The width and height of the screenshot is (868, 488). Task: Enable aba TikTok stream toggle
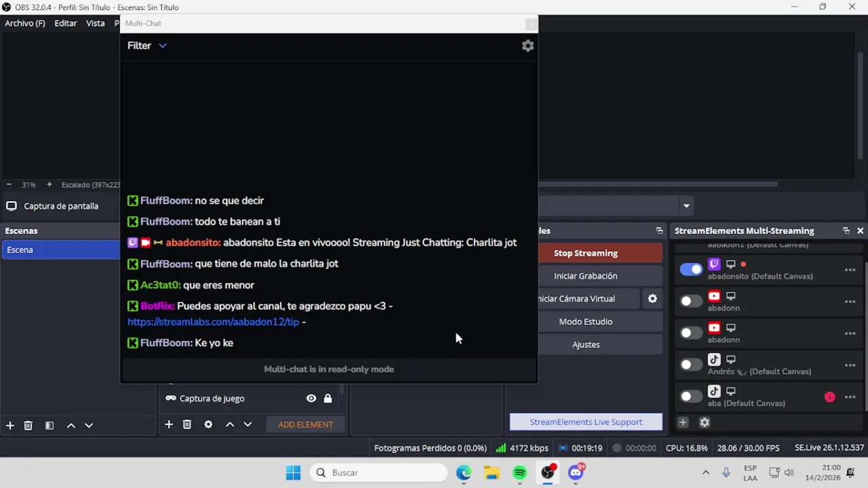pos(691,396)
